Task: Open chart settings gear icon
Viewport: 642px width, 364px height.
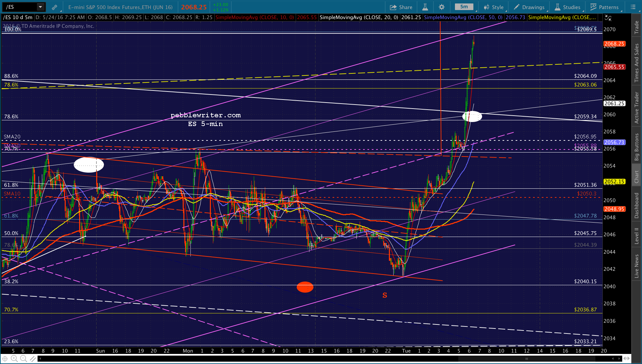Action: coord(442,7)
